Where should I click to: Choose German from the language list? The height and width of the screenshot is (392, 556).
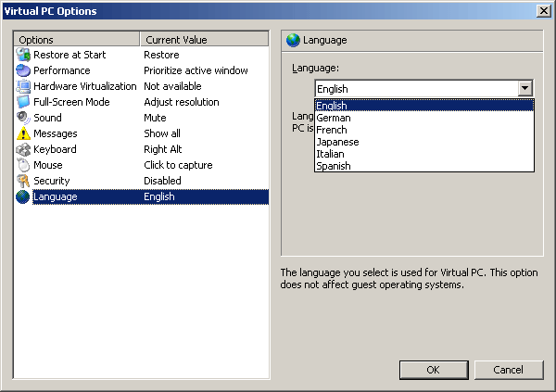pyautogui.click(x=424, y=118)
